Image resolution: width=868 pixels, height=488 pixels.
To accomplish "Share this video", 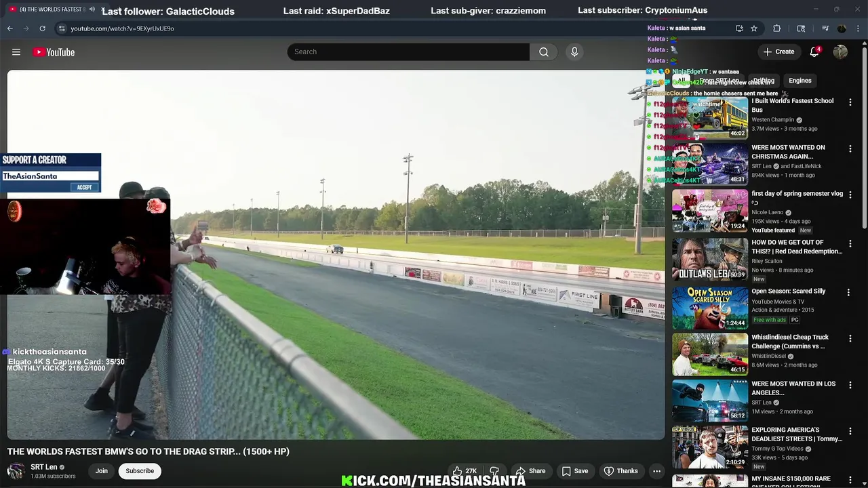I will pos(530,471).
